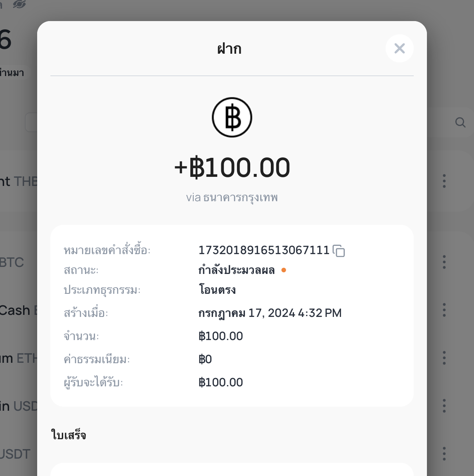Open the three-dot menu for USD coin row

[444, 406]
